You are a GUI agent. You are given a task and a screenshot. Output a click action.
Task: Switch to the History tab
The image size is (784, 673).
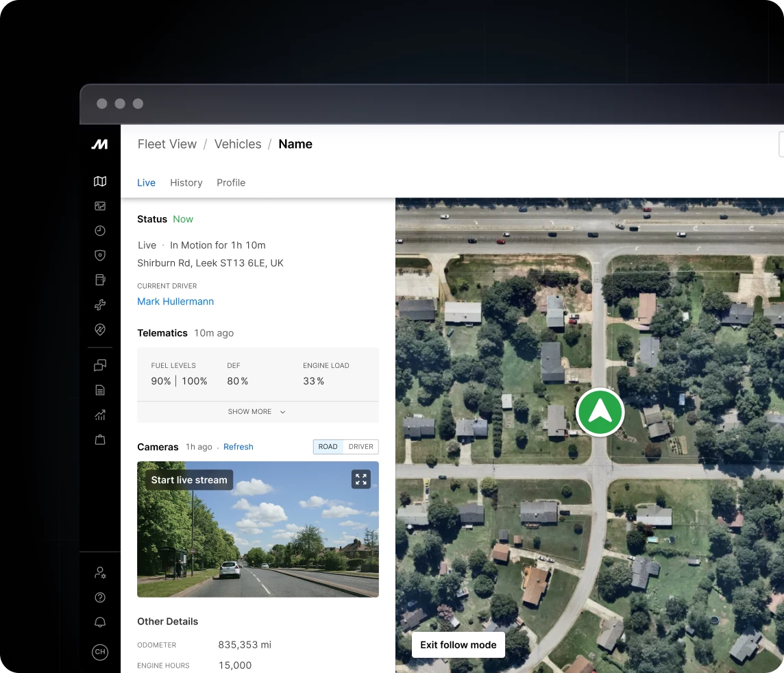pos(186,182)
